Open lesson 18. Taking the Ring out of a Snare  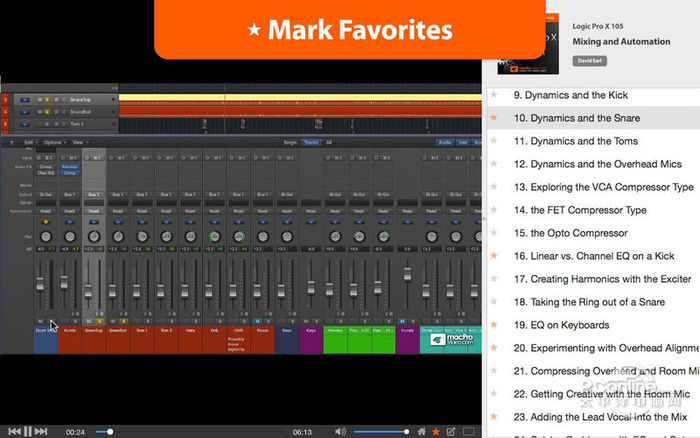(x=589, y=302)
